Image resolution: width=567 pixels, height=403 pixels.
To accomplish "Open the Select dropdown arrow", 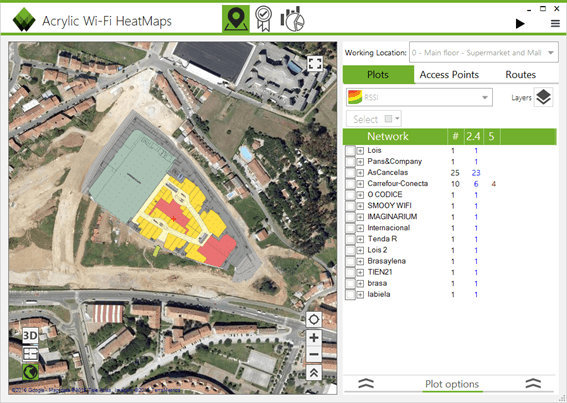I will pyautogui.click(x=397, y=119).
